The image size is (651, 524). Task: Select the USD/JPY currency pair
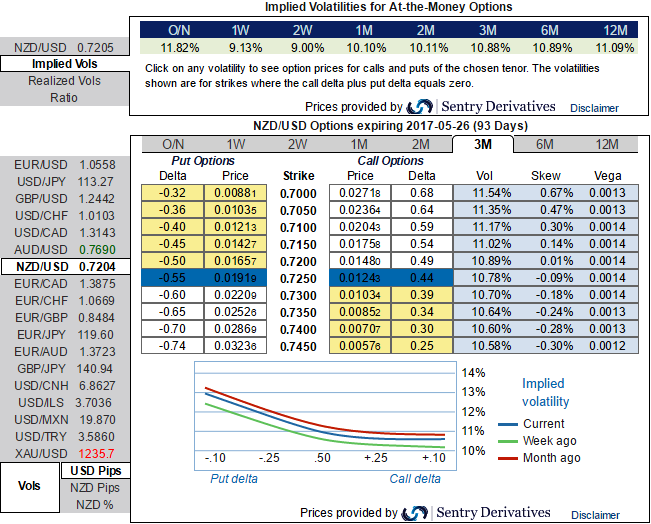coord(65,182)
